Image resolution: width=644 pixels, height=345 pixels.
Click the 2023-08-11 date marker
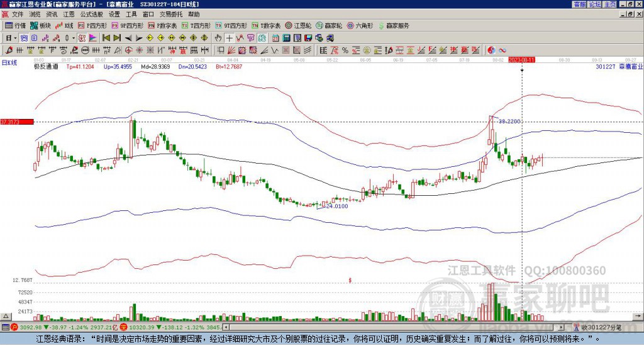point(521,60)
